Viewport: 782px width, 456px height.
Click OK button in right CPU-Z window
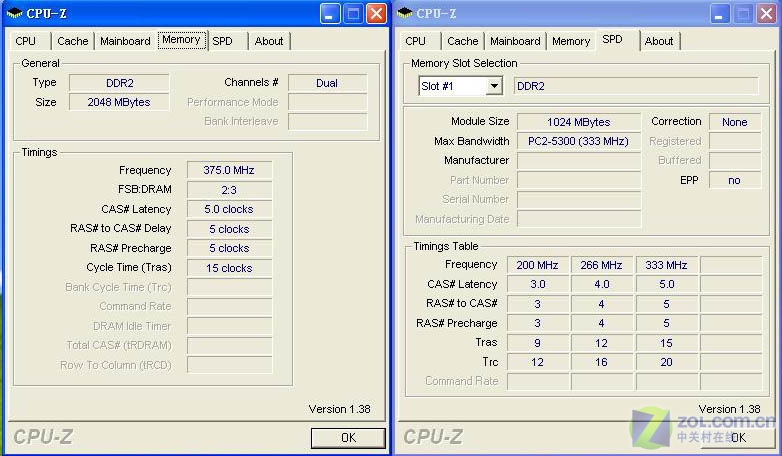(738, 438)
